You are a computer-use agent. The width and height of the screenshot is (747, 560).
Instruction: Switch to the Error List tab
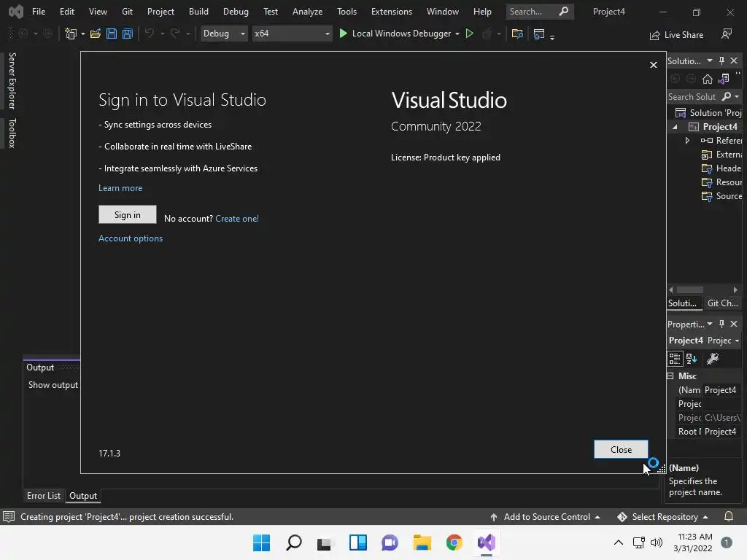tap(43, 496)
